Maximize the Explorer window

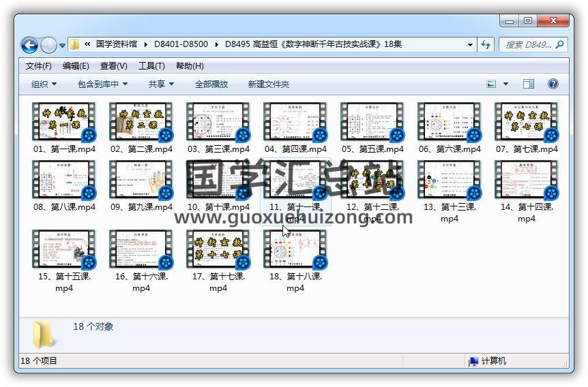click(x=527, y=21)
